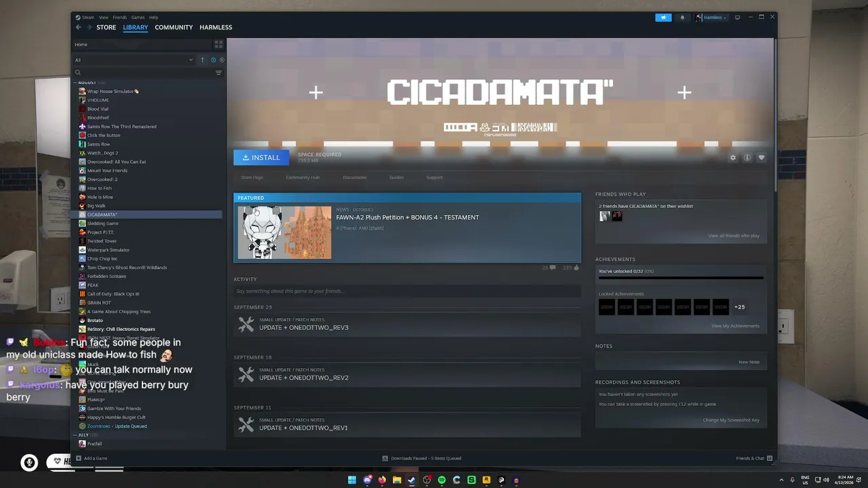Switch to Big Picture mode with monitor icon
Viewport: 868px width, 488px height.
[x=737, y=18]
